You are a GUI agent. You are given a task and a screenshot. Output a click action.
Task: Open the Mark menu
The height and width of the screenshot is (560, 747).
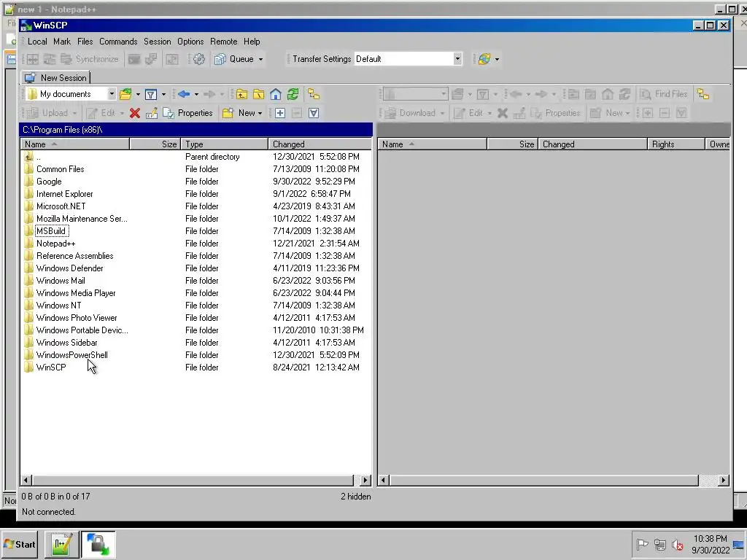pos(62,42)
